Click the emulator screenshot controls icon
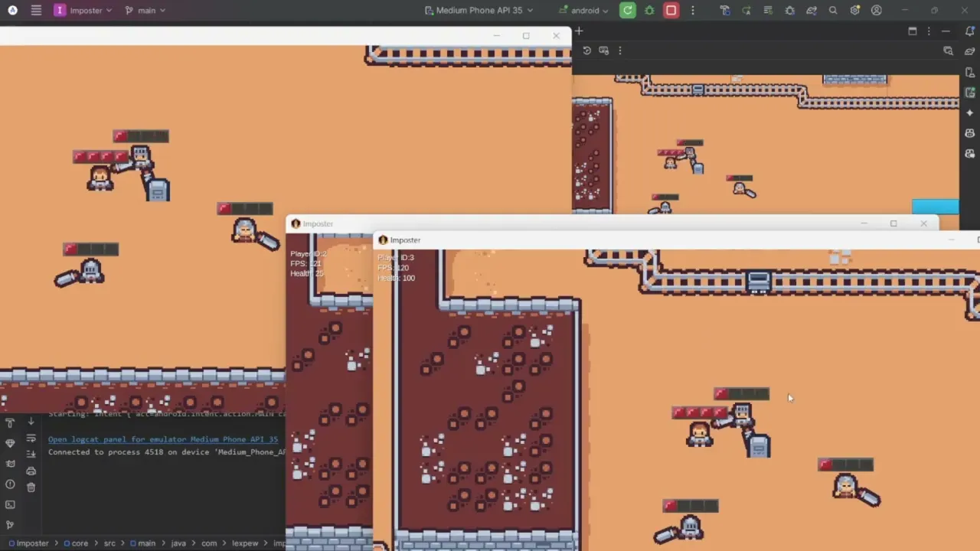The image size is (980, 551). coord(603,51)
